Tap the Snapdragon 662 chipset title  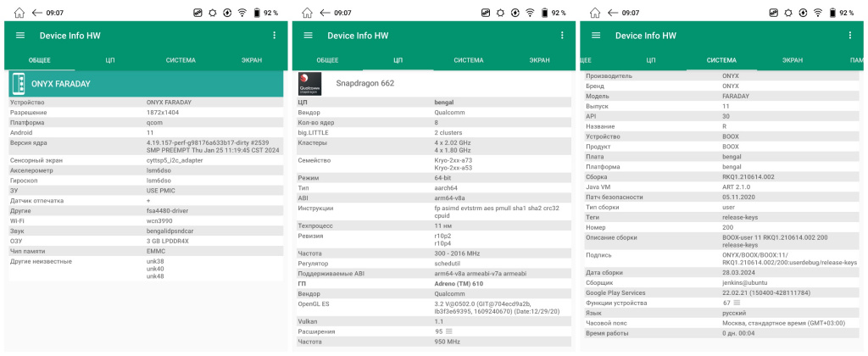[x=365, y=84]
